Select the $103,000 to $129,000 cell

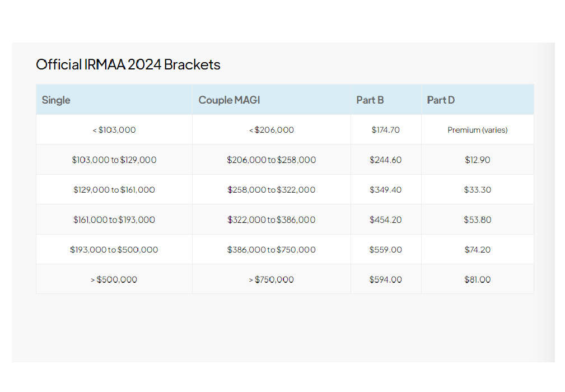pyautogui.click(x=114, y=160)
